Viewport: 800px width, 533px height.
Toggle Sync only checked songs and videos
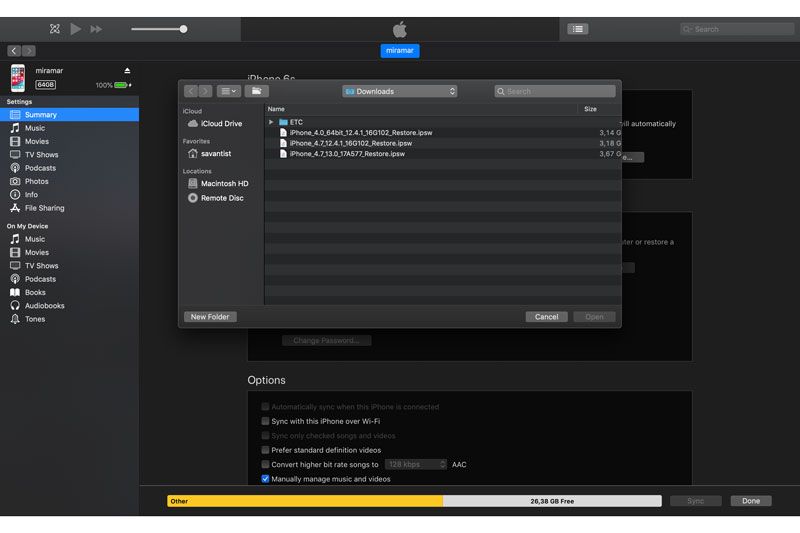(265, 436)
